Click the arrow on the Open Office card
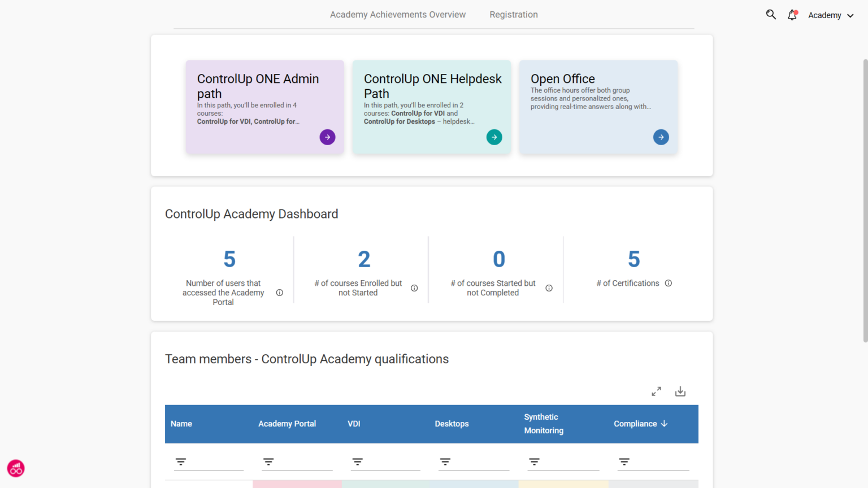The height and width of the screenshot is (488, 868). coord(661,137)
